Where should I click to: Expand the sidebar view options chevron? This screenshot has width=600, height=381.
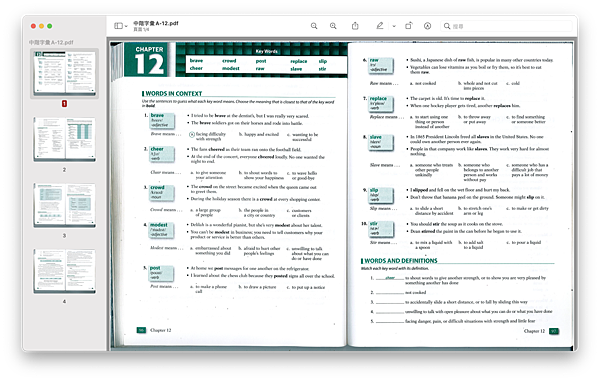126,26
